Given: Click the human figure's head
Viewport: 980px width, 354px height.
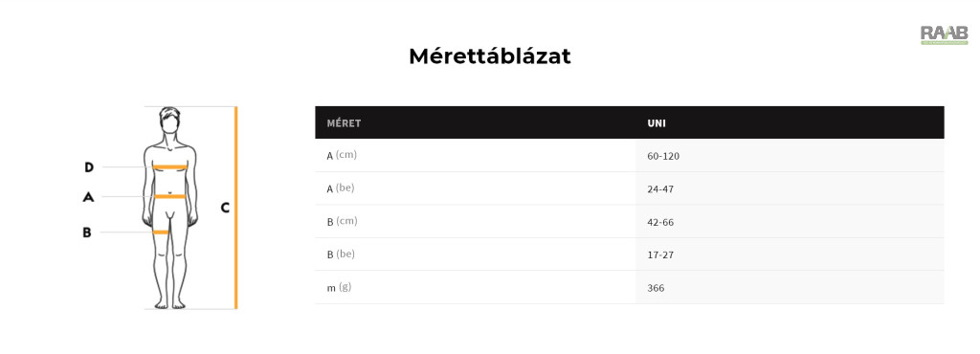Looking at the screenshot, I should pos(169,121).
